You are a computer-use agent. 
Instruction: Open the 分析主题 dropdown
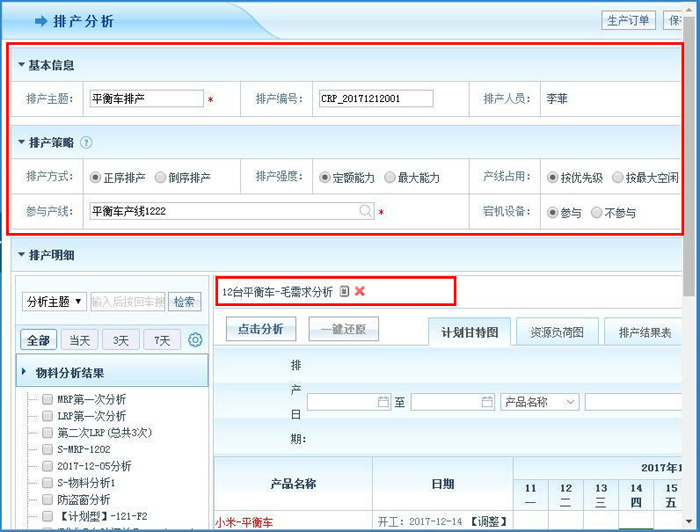coord(54,301)
